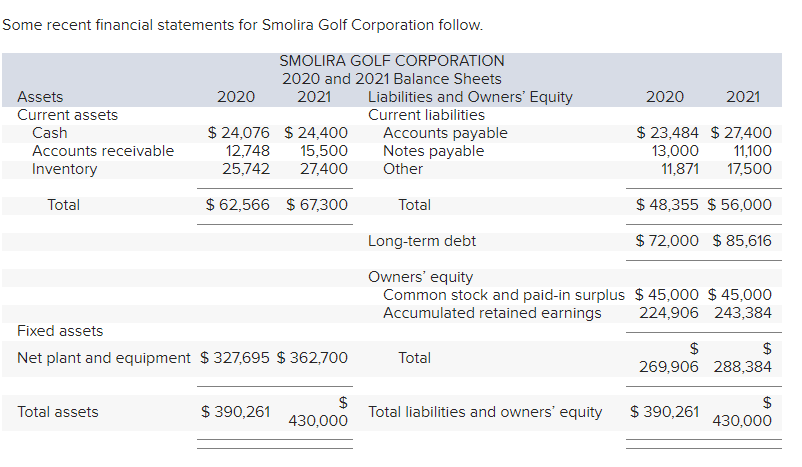Click the Accounts receivable row label

click(x=103, y=151)
